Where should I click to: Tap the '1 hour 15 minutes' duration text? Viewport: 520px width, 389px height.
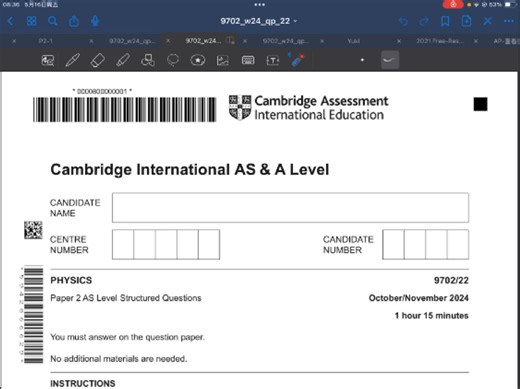432,315
